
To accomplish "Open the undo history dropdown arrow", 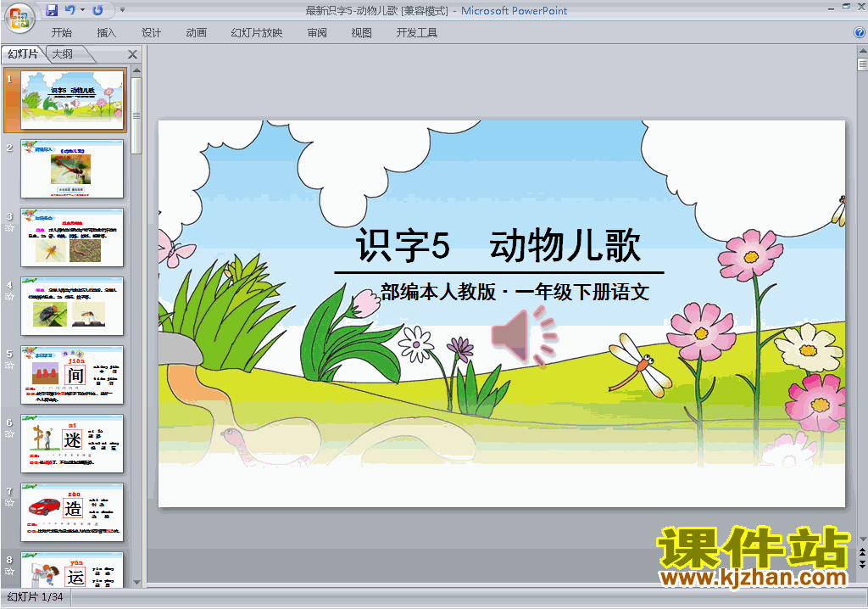I will [x=82, y=10].
